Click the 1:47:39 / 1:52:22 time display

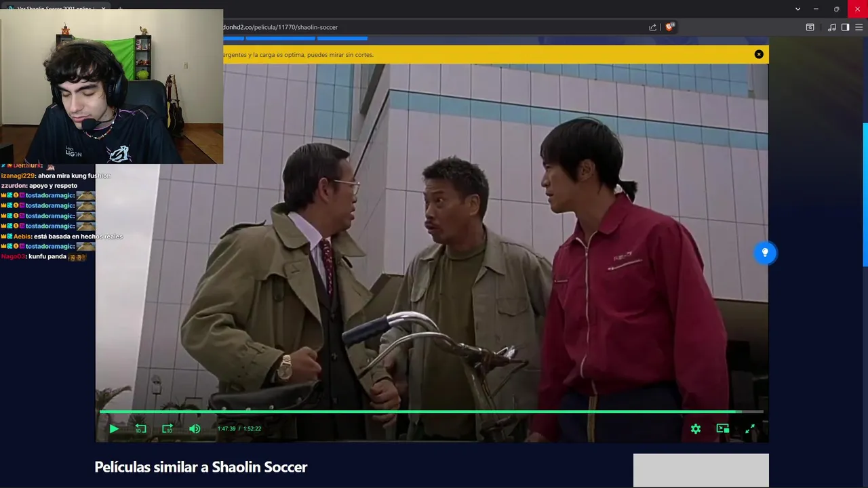click(239, 428)
